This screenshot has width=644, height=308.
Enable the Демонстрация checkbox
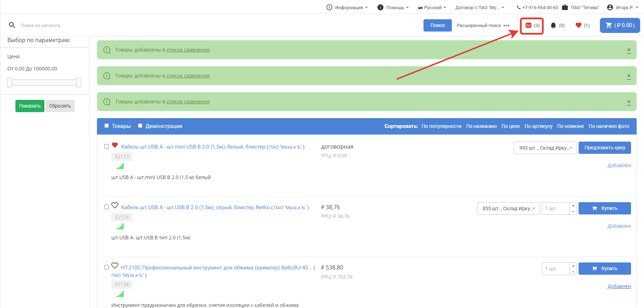pos(140,126)
